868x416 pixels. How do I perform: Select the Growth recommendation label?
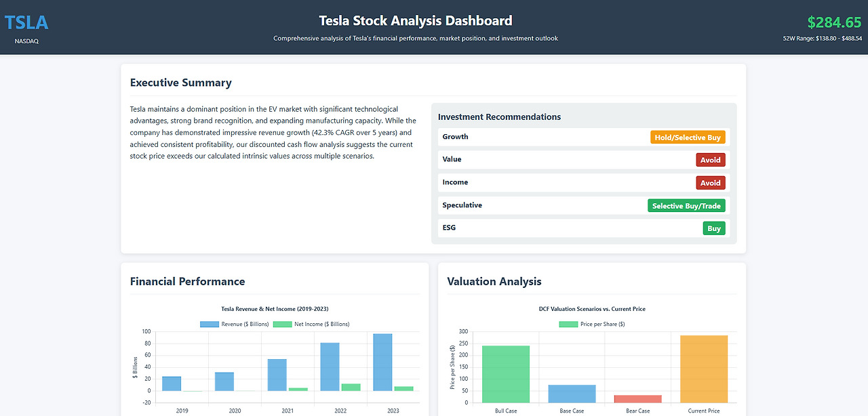[x=456, y=137]
